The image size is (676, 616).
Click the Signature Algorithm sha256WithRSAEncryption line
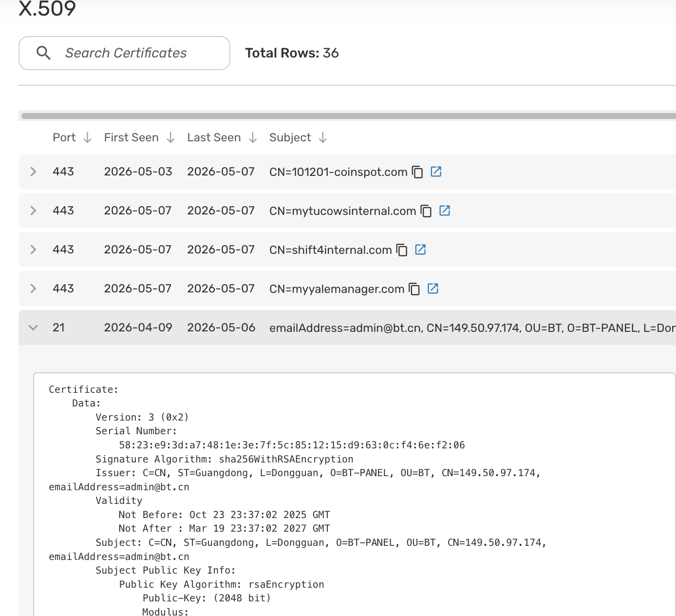225,459
